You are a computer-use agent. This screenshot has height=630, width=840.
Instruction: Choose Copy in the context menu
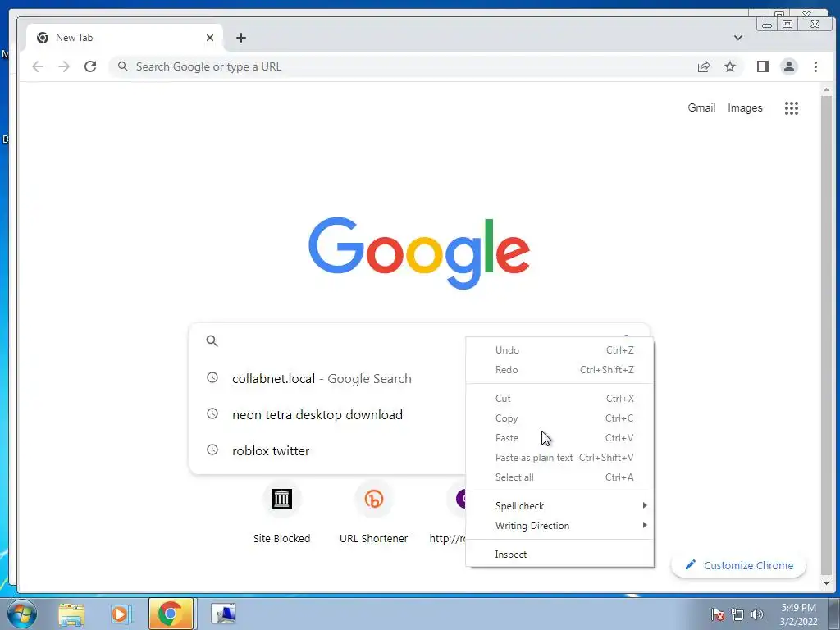[x=559, y=418]
